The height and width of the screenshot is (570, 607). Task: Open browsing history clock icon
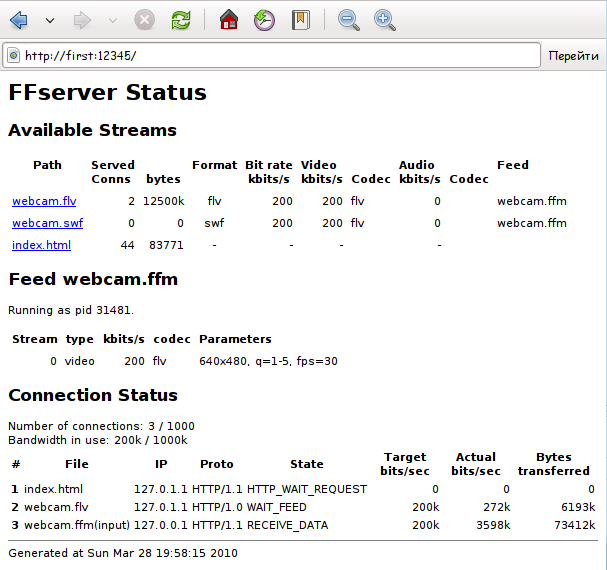click(264, 20)
